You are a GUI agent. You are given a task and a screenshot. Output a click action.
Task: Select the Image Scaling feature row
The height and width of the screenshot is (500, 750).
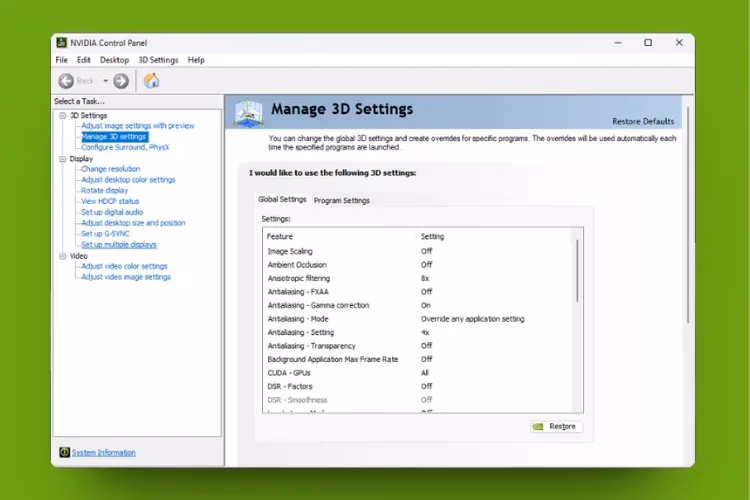(x=419, y=251)
